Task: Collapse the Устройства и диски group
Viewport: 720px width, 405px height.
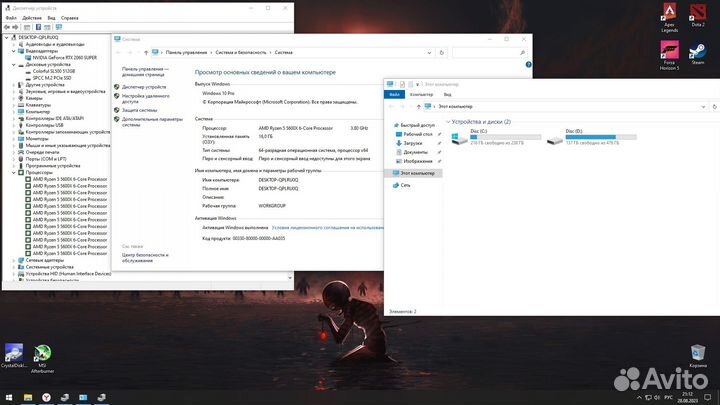Action: (x=448, y=122)
